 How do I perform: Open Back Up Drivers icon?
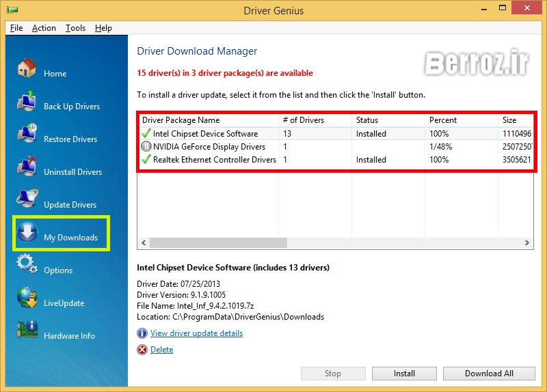click(27, 102)
